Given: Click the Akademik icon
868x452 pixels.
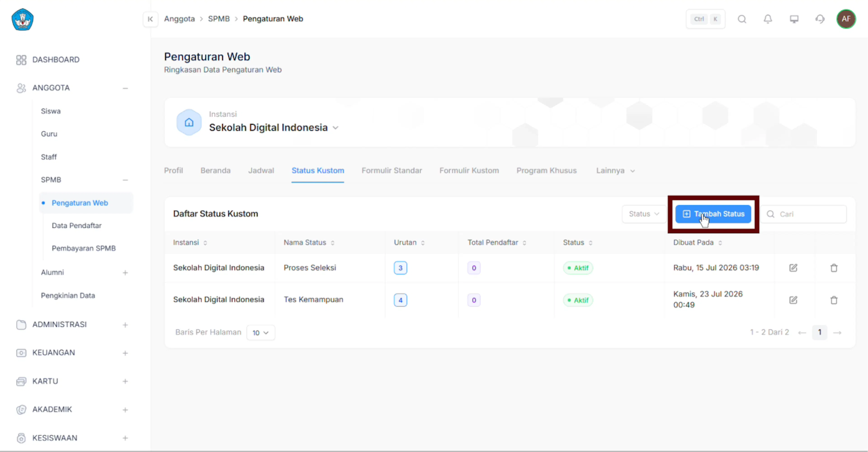Looking at the screenshot, I should [21, 409].
